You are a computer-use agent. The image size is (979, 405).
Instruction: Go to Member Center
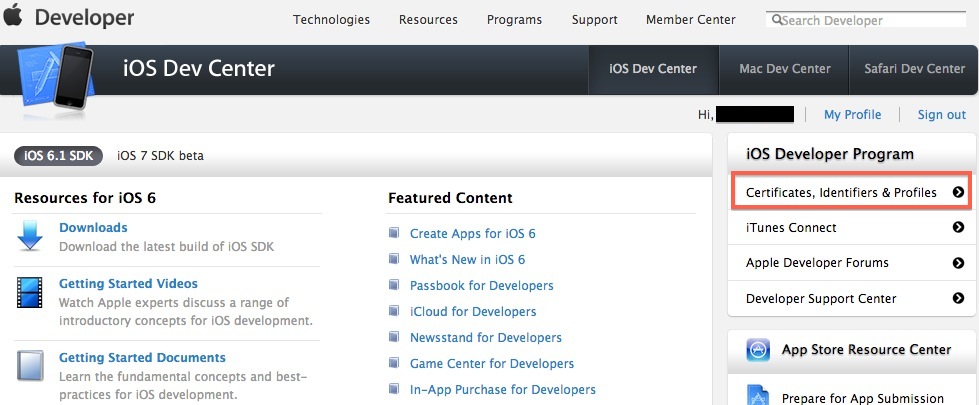pyautogui.click(x=691, y=20)
